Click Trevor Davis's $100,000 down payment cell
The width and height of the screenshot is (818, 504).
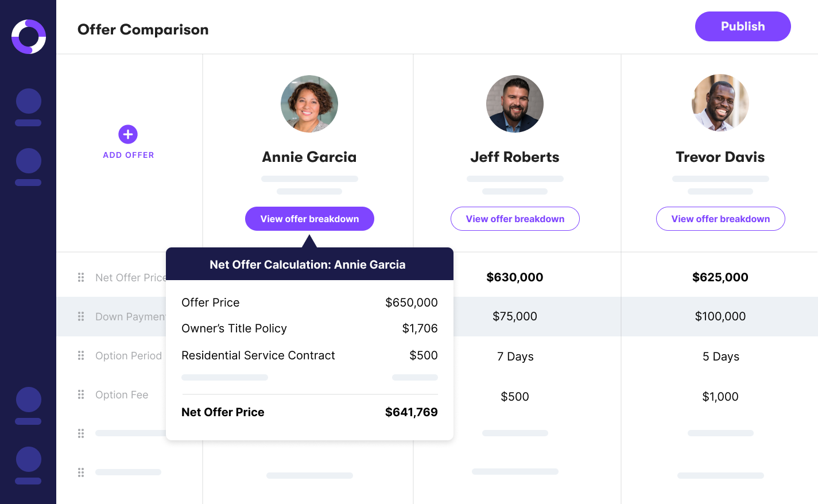(x=720, y=316)
